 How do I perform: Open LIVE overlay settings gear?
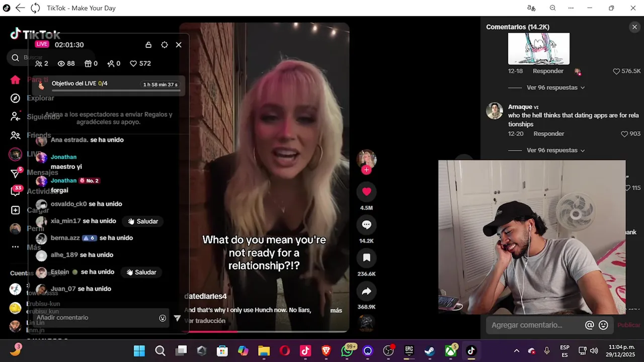tap(165, 45)
